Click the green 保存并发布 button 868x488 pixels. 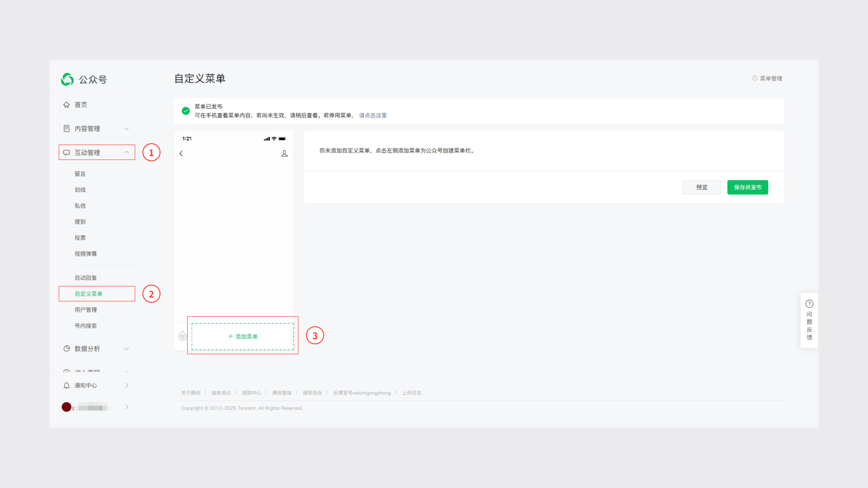[747, 188]
